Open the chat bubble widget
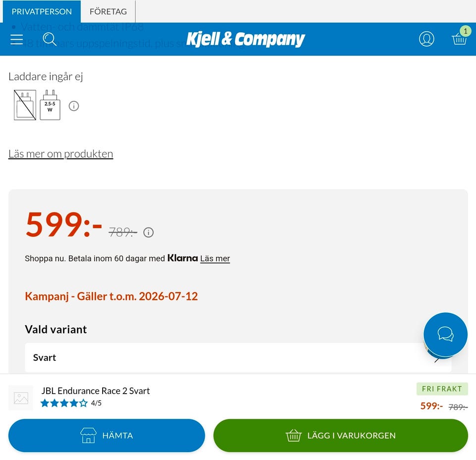Screen dimensions: 476x460 tap(445, 334)
